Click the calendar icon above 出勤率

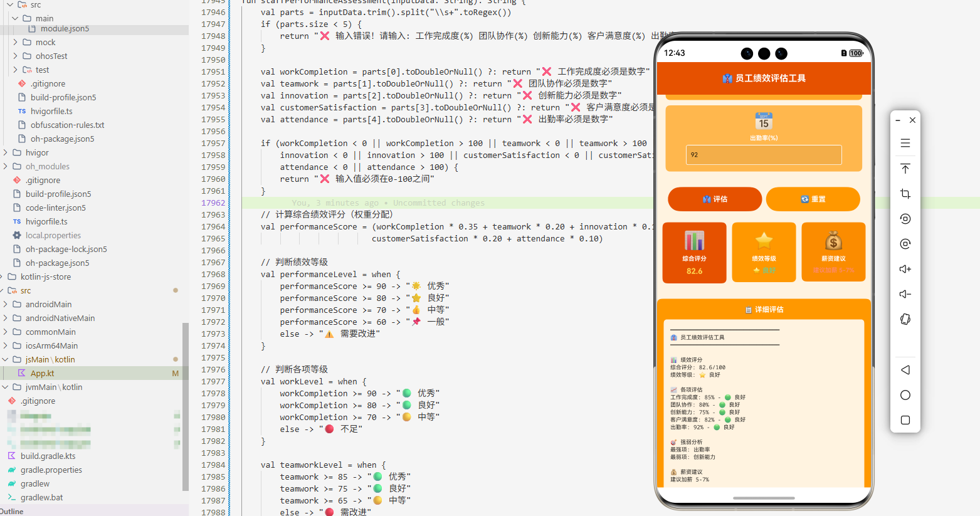click(x=764, y=121)
